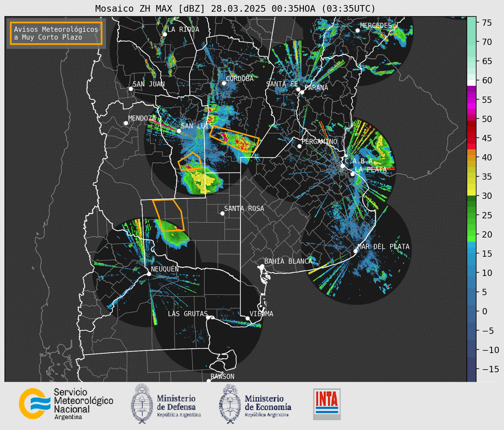Click the 75 dBZ colorbar label
The width and height of the screenshot is (504, 430).
tap(487, 23)
